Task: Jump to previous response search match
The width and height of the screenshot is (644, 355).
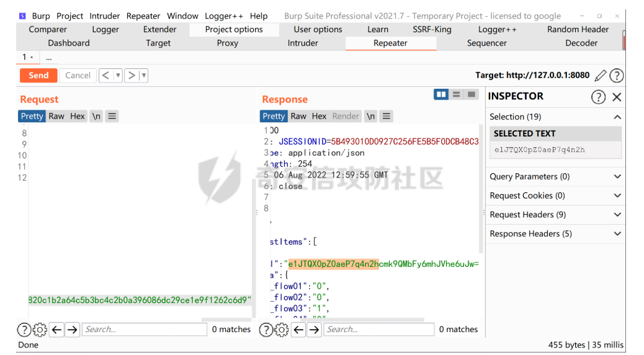Action: coord(298,330)
